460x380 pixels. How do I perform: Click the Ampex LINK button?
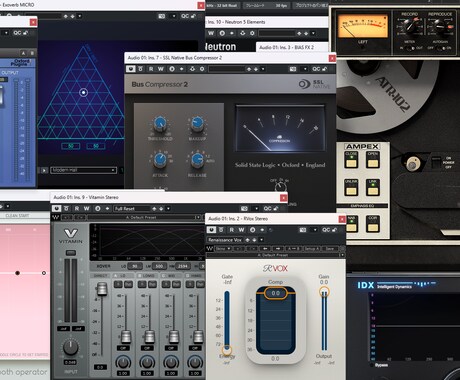(x=373, y=188)
